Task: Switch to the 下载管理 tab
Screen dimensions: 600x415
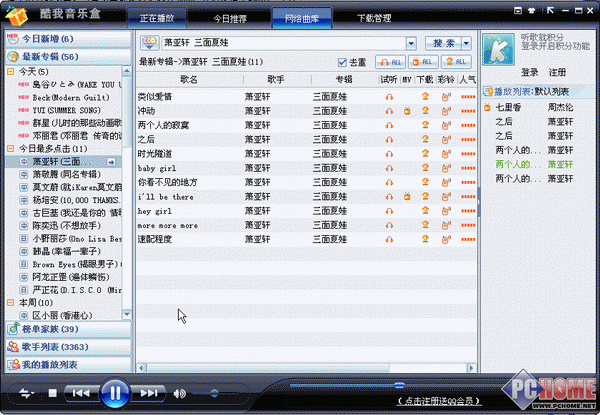Action: pyautogui.click(x=374, y=16)
